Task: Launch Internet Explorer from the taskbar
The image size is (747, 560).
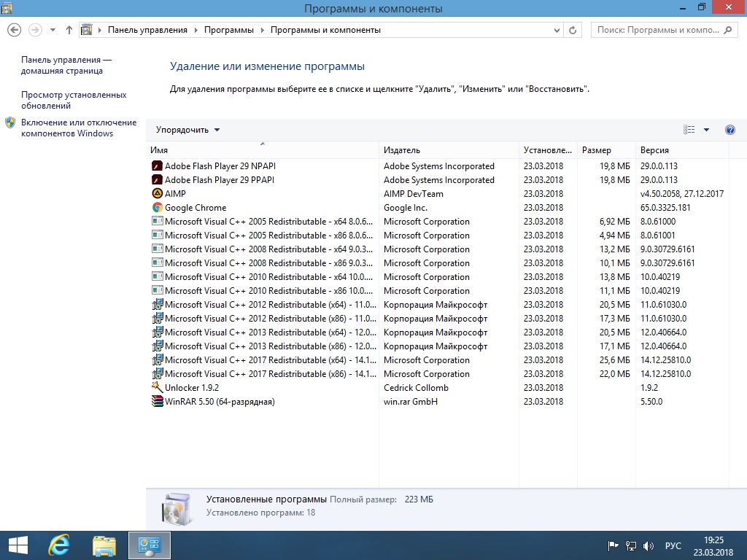Action: (59, 545)
